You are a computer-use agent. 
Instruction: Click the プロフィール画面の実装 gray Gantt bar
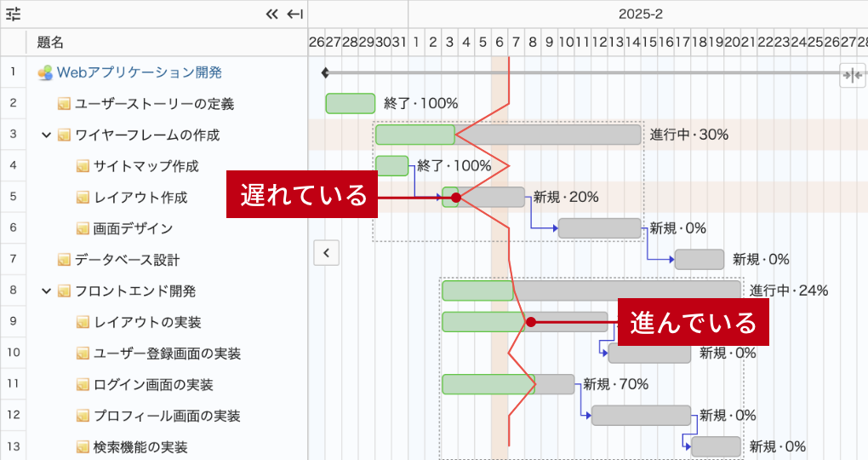pos(641,416)
